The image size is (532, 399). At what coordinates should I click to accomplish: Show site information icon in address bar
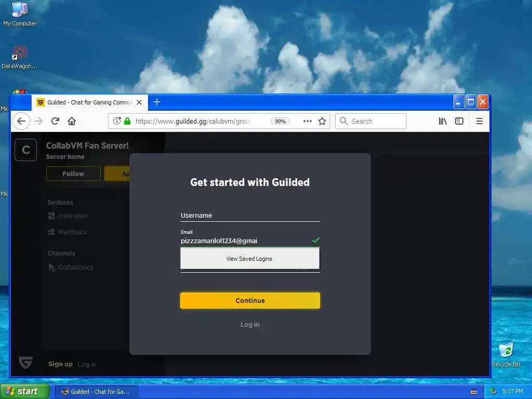click(x=117, y=121)
